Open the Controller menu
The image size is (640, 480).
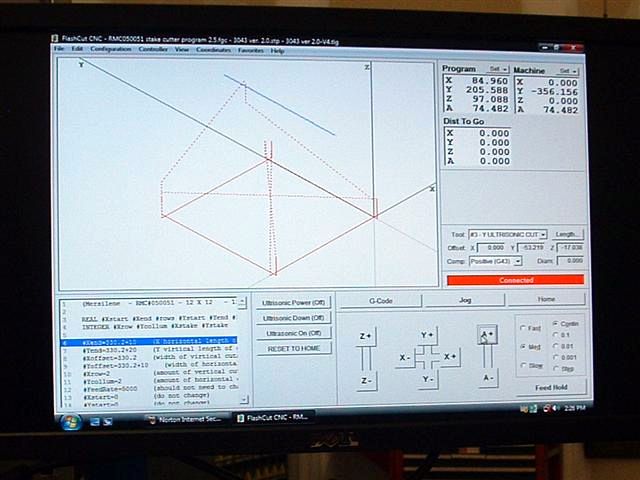click(x=153, y=49)
